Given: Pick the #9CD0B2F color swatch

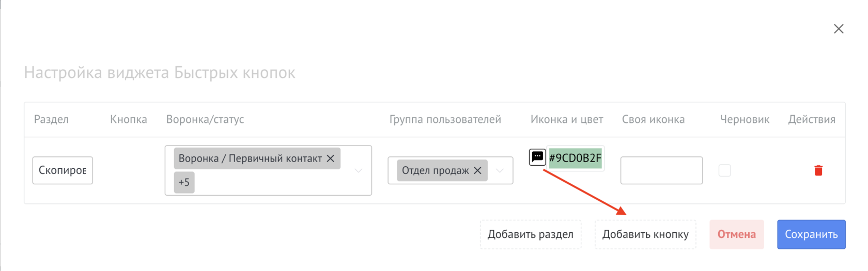Looking at the screenshot, I should click(575, 158).
